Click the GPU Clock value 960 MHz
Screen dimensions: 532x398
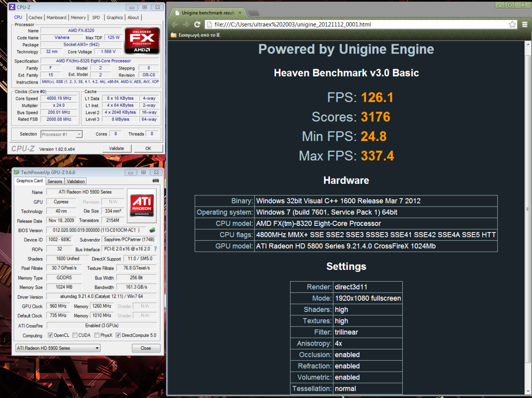tap(58, 306)
